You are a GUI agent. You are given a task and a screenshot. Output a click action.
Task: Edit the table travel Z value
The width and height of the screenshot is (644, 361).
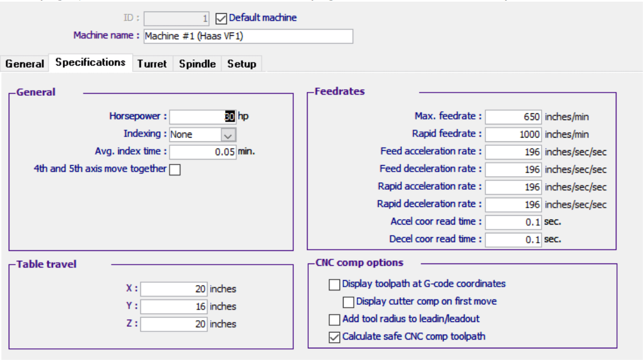(x=173, y=324)
